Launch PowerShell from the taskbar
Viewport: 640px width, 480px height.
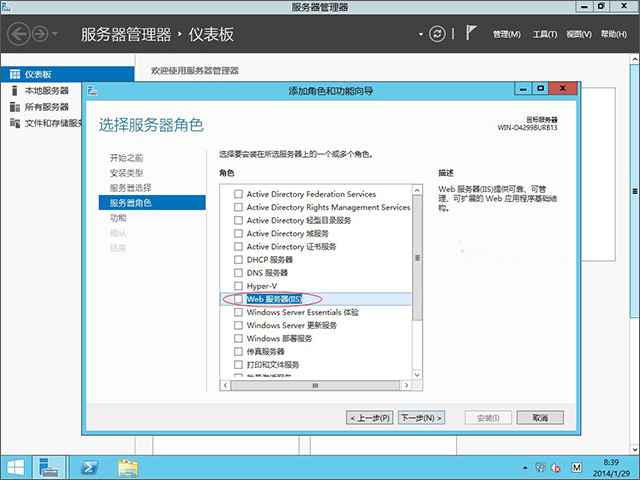[89, 468]
